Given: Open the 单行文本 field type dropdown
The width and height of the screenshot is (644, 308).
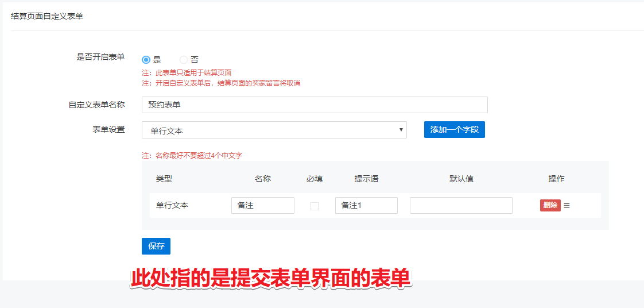Looking at the screenshot, I should point(274,130).
